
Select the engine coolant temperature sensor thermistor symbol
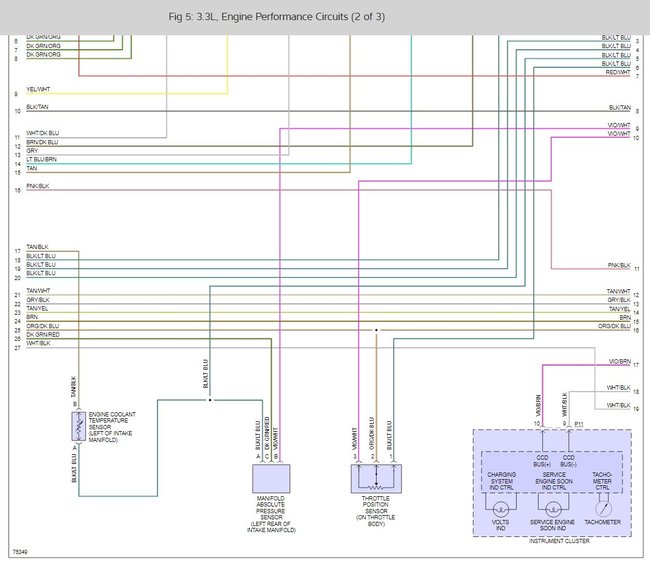pos(79,426)
